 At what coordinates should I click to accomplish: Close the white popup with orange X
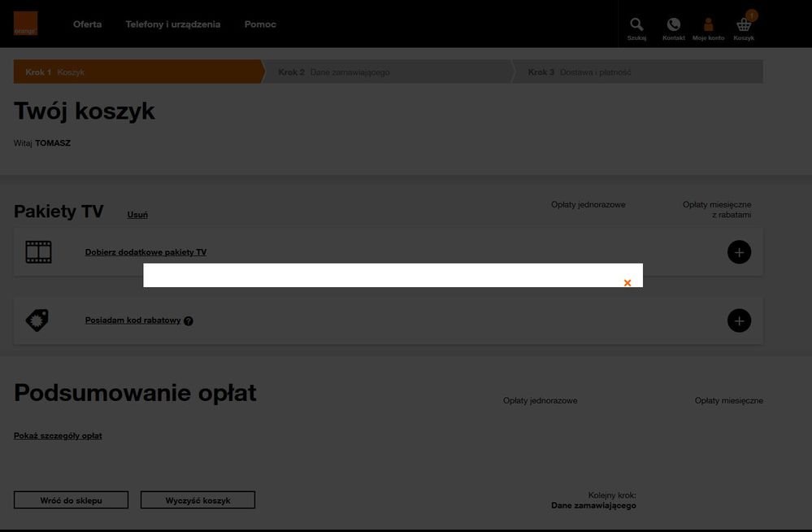[x=627, y=283]
